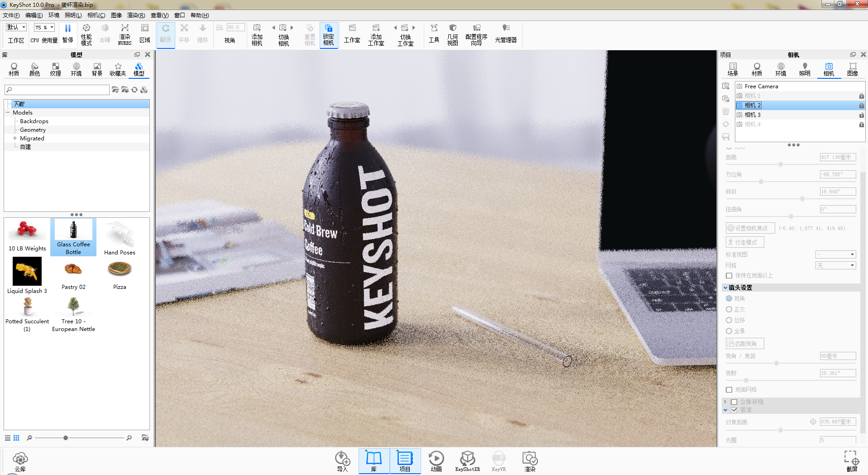Open the 渲染(R) menu

[136, 15]
